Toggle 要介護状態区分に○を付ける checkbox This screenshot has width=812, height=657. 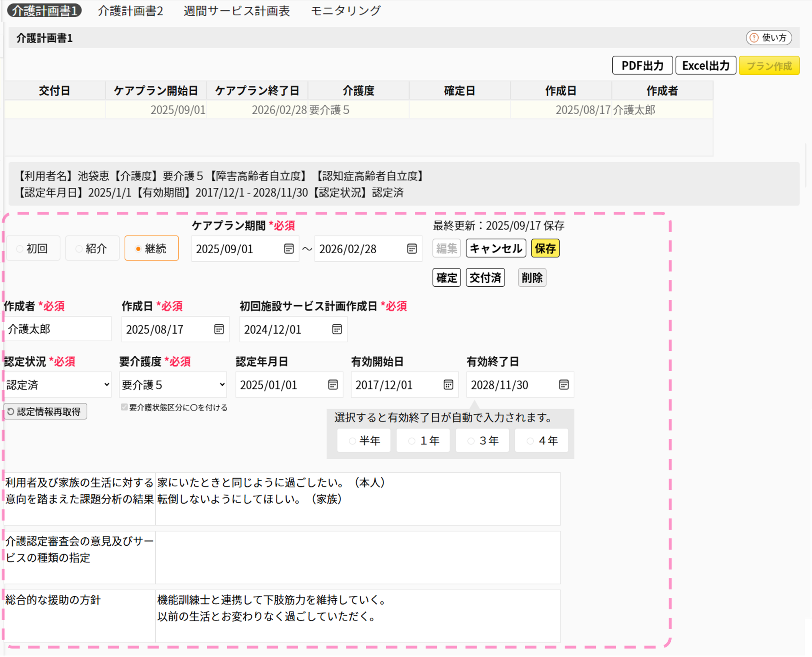[124, 407]
